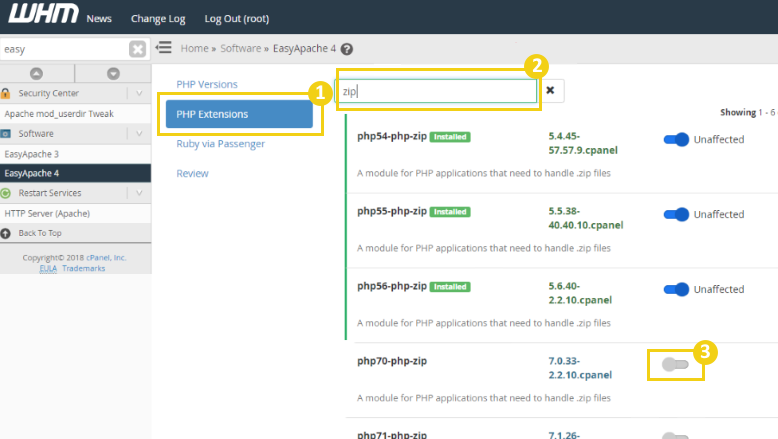Toggle the sidebar with the menu collapse icon
The height and width of the screenshot is (439, 778).
point(163,48)
